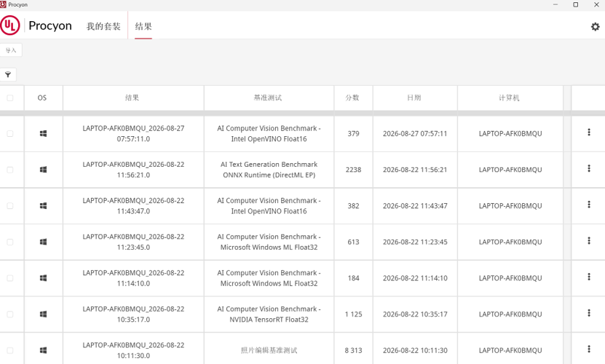This screenshot has height=364, width=605.
Task: Check the 2026-08-22 10:35:17 result row
Action: tap(10, 314)
